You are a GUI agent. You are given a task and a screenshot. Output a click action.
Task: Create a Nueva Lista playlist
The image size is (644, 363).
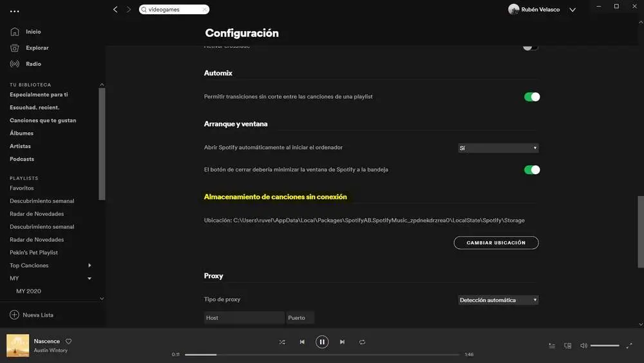pos(32,315)
